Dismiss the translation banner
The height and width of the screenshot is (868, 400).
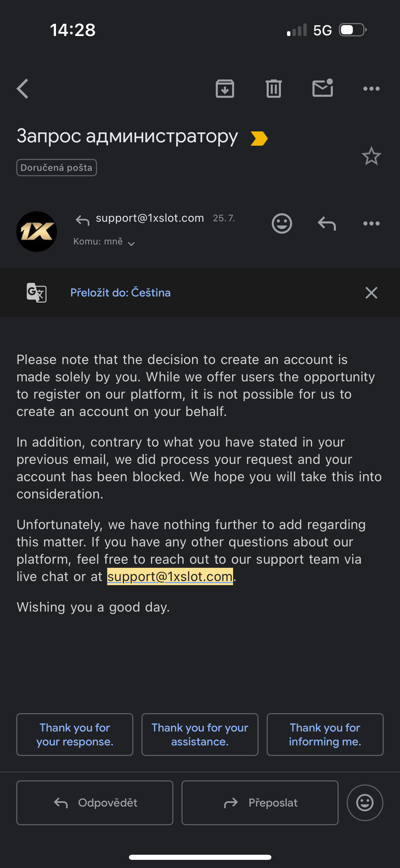(x=371, y=293)
